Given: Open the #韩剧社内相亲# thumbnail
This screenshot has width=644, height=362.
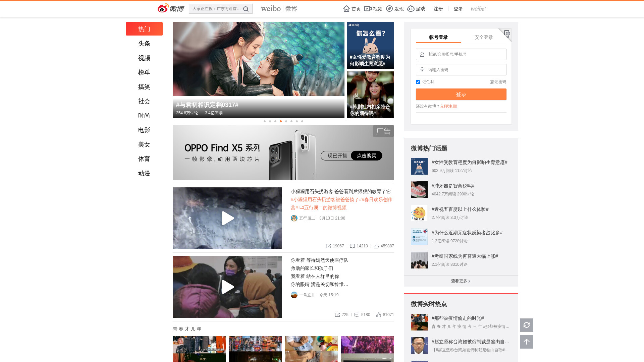Looking at the screenshot, I should tap(371, 95).
